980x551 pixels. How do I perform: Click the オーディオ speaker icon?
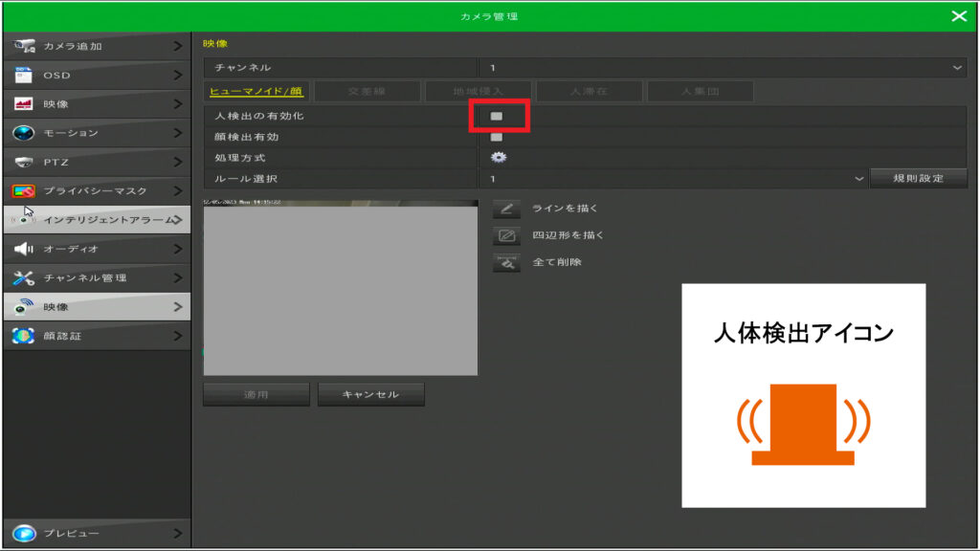pyautogui.click(x=24, y=249)
